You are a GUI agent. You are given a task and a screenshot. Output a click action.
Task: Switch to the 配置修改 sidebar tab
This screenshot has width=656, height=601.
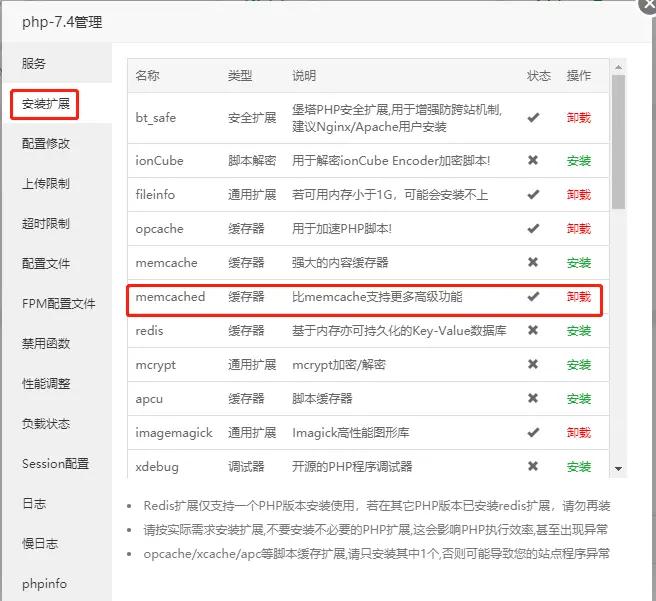pyautogui.click(x=46, y=143)
